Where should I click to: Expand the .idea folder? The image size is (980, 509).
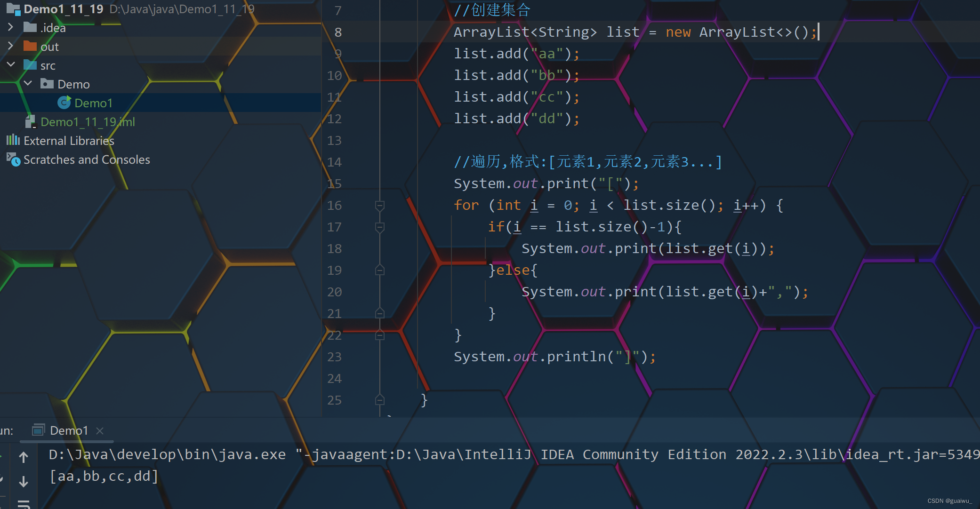click(x=11, y=27)
